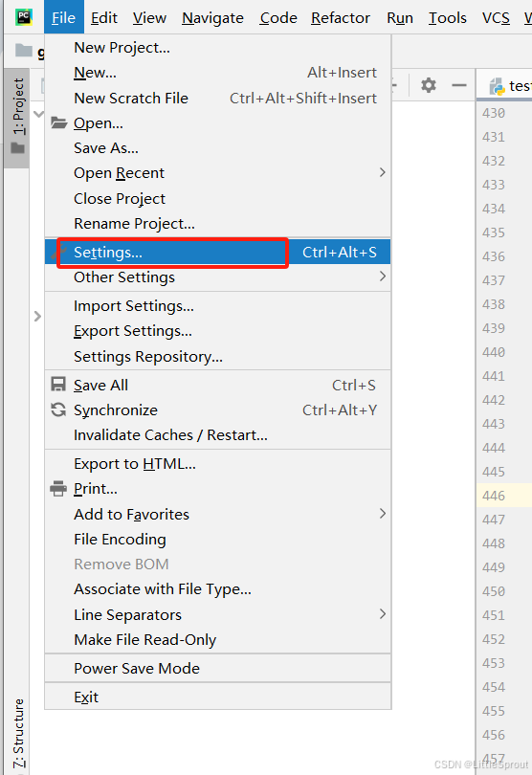Viewport: 532px width, 775px height.
Task: Click the Synchronize refresh arrows icon
Action: coord(58,410)
